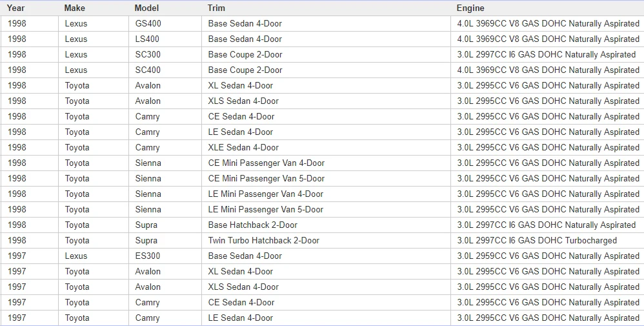The width and height of the screenshot is (644, 326).
Task: Click the CE Mini Passenger Van 5-Door cell
Action: coord(326,179)
